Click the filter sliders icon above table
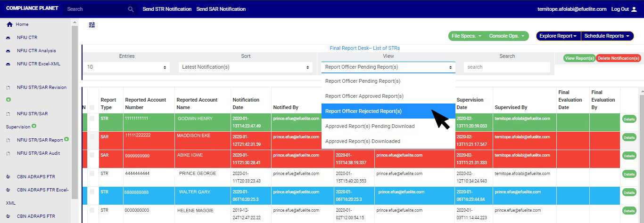 click(x=92, y=25)
